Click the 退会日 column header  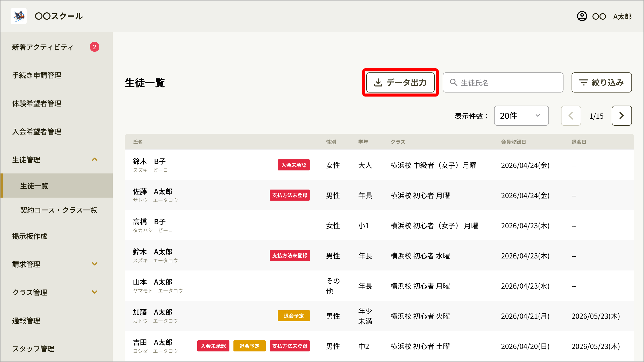click(579, 142)
